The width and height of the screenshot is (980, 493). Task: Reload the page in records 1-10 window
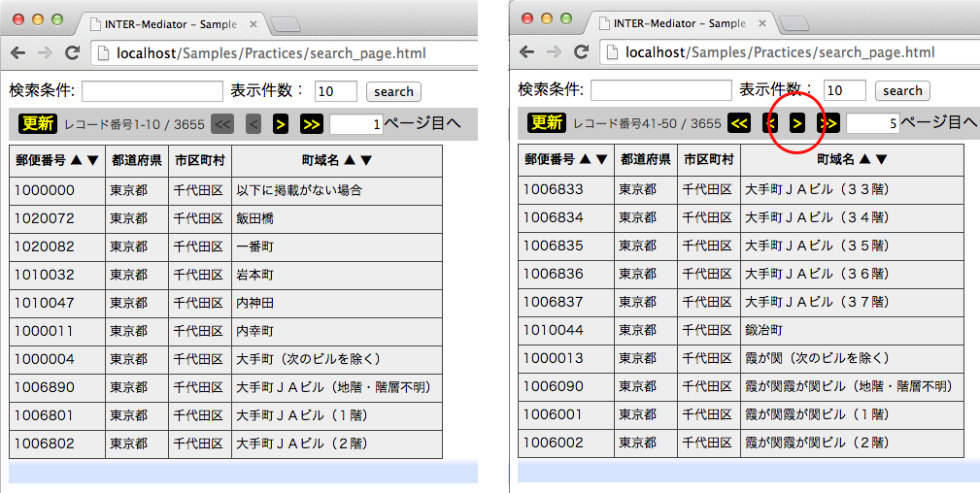[73, 52]
